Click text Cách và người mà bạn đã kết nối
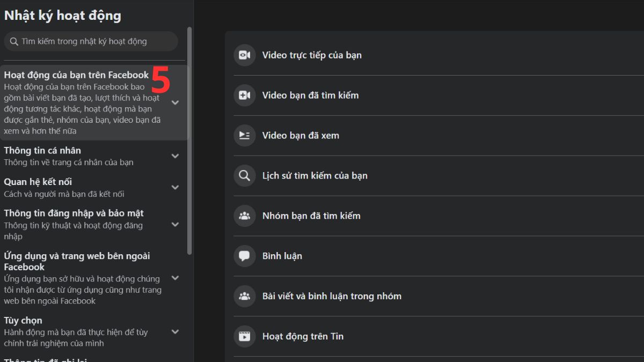 [x=64, y=194]
